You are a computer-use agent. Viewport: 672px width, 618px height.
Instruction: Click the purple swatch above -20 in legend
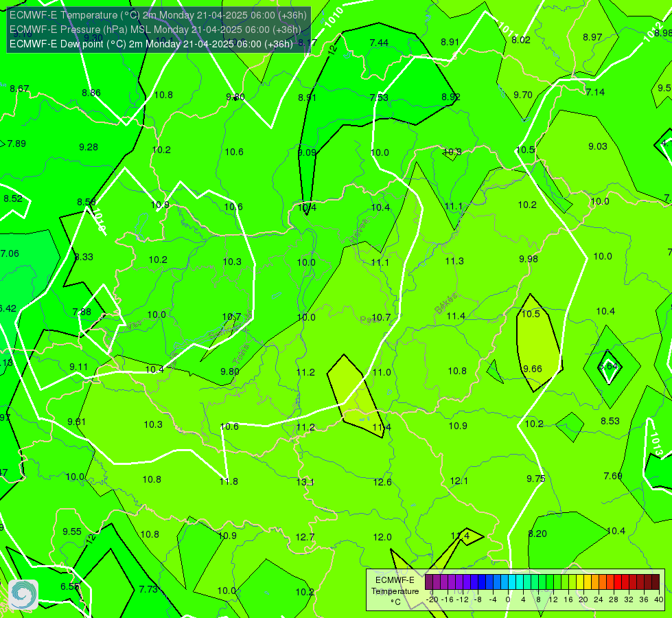click(x=429, y=582)
